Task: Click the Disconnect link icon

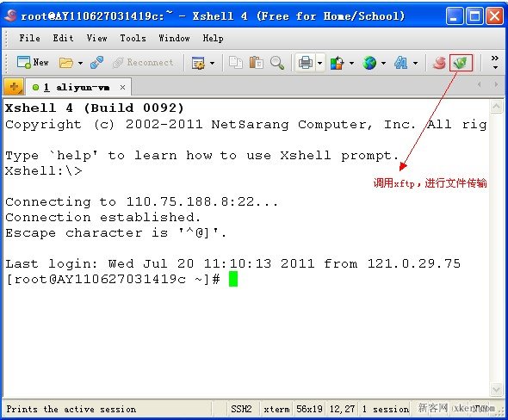Action: tap(96, 63)
